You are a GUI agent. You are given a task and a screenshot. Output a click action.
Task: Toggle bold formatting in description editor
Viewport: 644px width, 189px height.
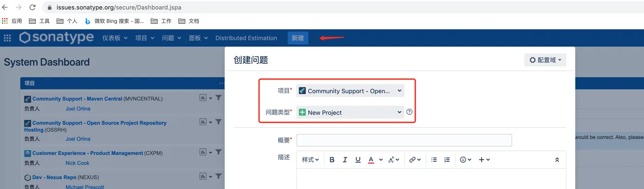[x=332, y=160]
